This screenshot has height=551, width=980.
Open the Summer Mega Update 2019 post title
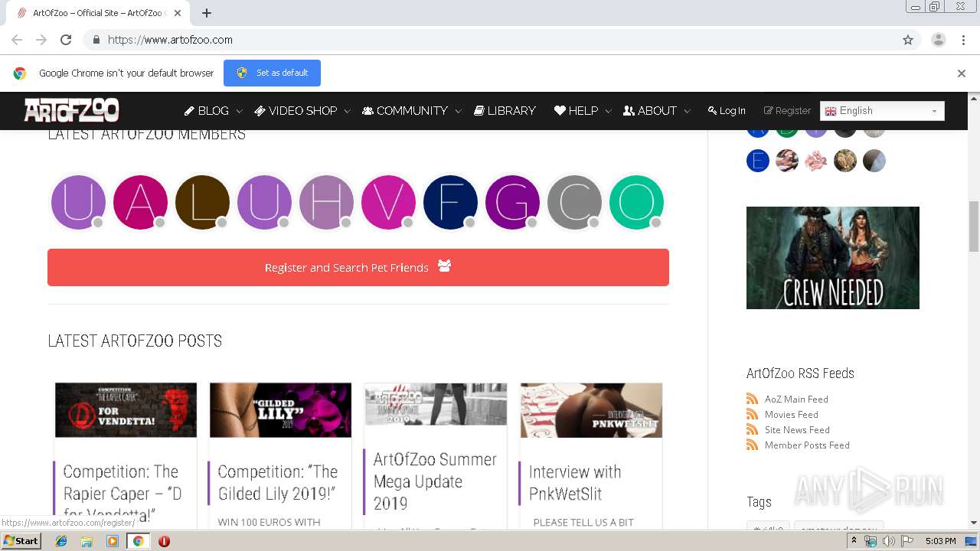click(x=435, y=481)
